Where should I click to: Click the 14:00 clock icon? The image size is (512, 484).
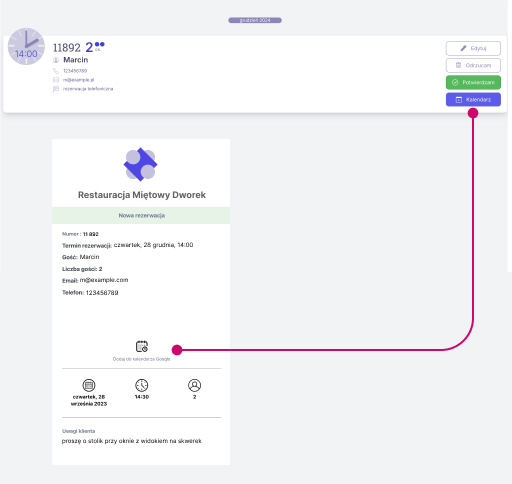point(26,46)
